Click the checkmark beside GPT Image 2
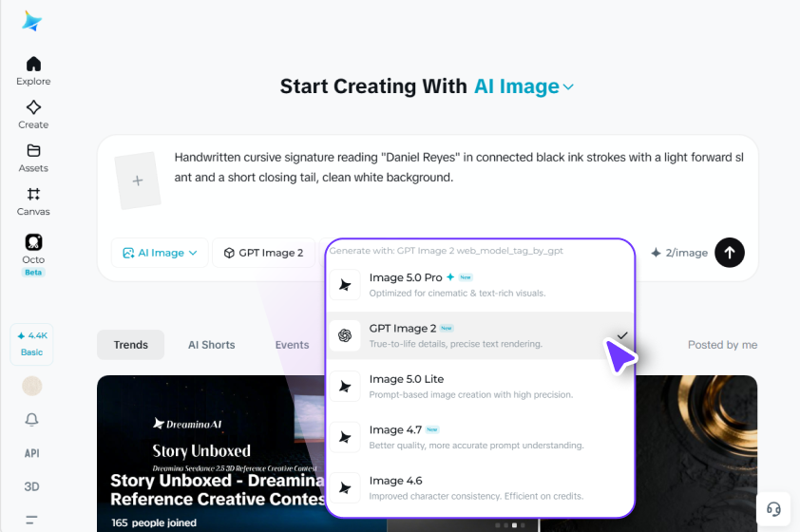Image resolution: width=800 pixels, height=532 pixels. coord(622,335)
